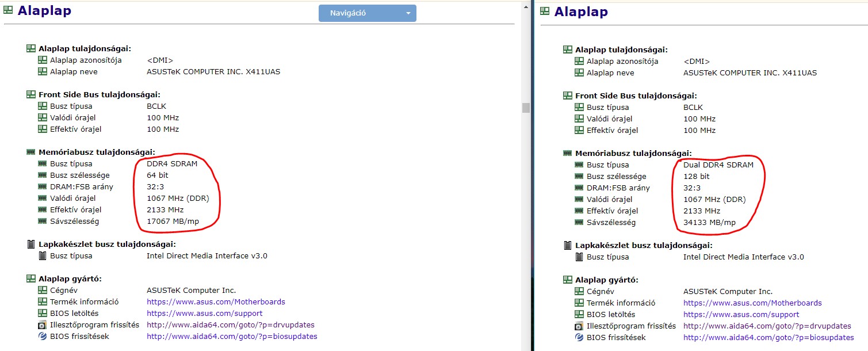868x351 pixels.
Task: Click Cégnév row icon in left report
Action: click(43, 290)
